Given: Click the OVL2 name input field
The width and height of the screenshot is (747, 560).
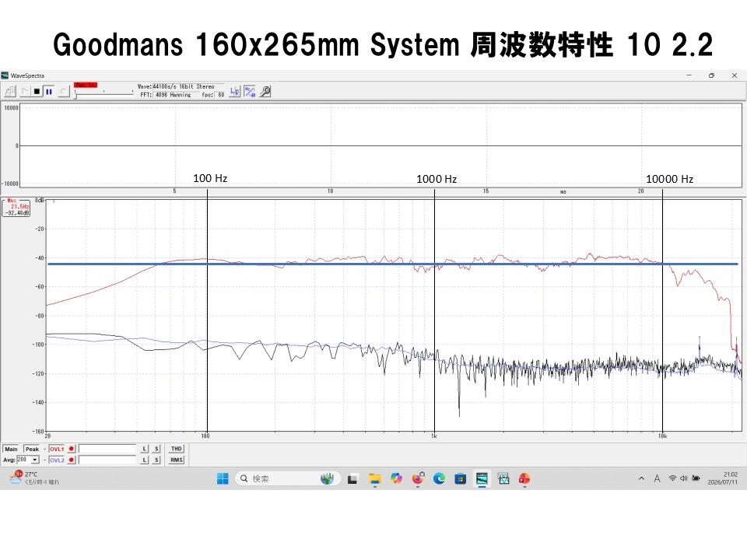Looking at the screenshot, I should point(107,460).
